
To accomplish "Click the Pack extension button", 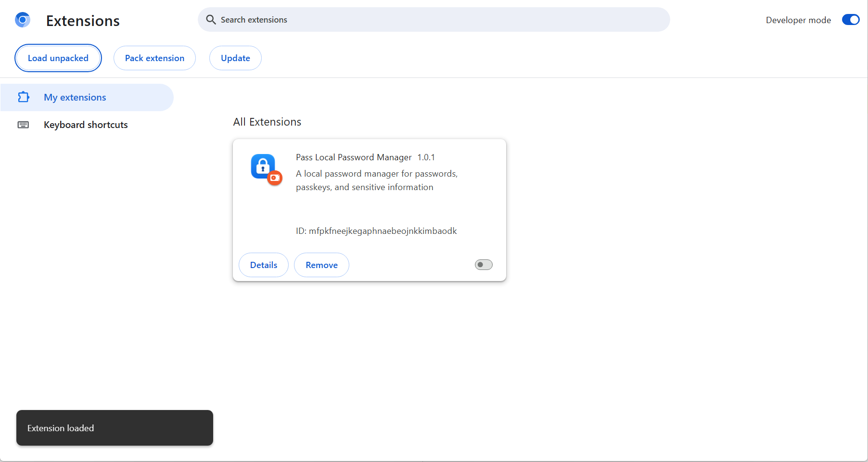I will coord(154,58).
